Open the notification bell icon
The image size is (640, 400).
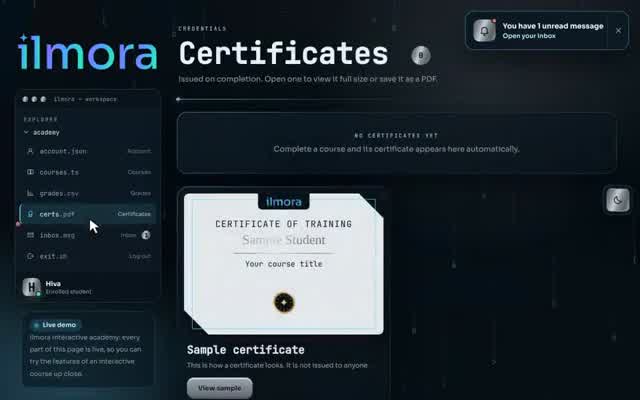(x=484, y=31)
